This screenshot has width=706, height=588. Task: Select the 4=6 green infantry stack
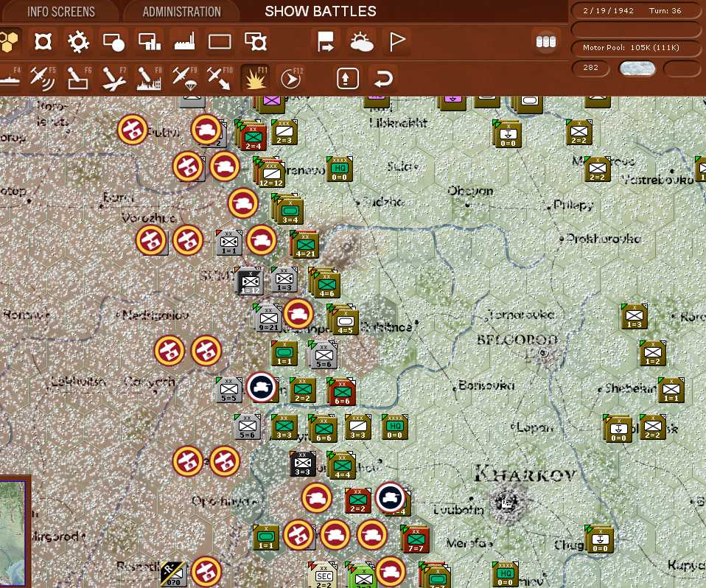coord(327,284)
